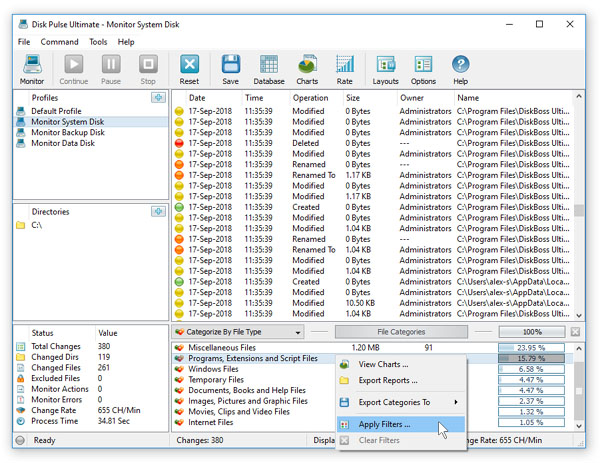
Task: Select Movies, Clips and Video Files
Action: [239, 412]
